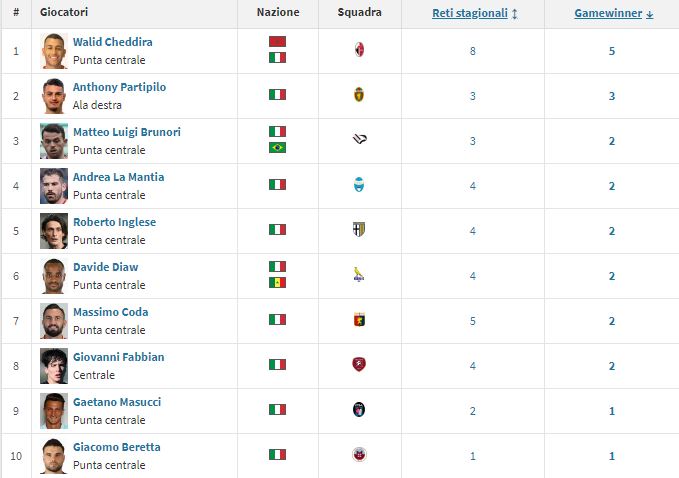Image resolution: width=679 pixels, height=478 pixels.
Task: Click Morocco flag beside Walid Cheddira
Action: (x=277, y=42)
